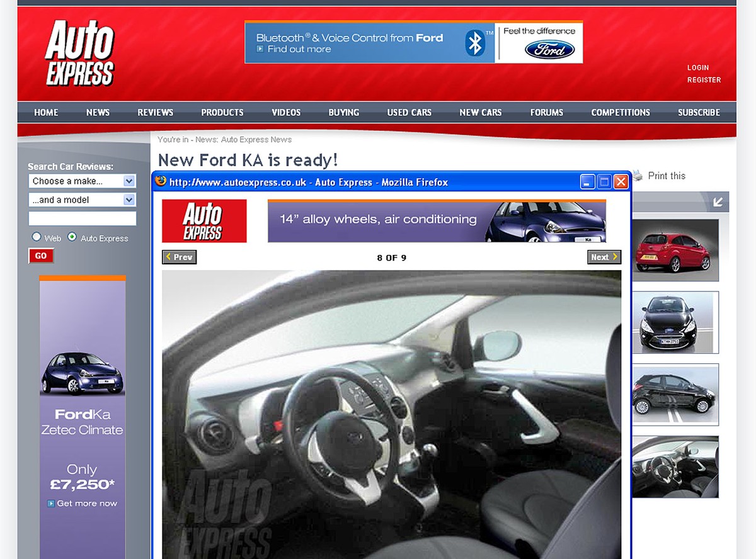The height and width of the screenshot is (559, 756).
Task: Click the Auto Express logo inside the popup
Action: point(204,221)
